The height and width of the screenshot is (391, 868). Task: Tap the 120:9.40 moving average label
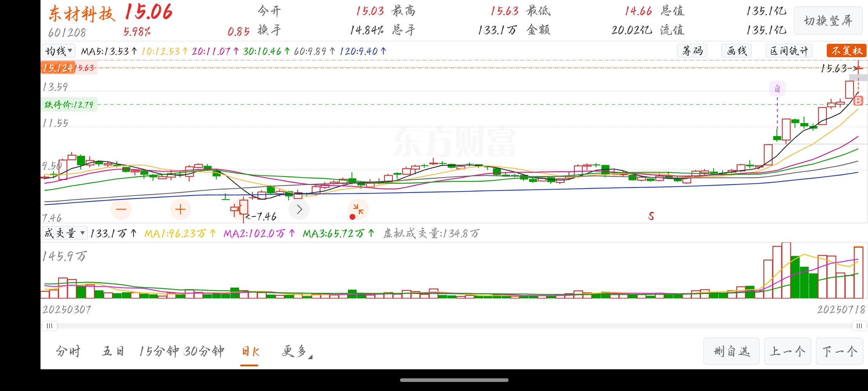click(363, 51)
